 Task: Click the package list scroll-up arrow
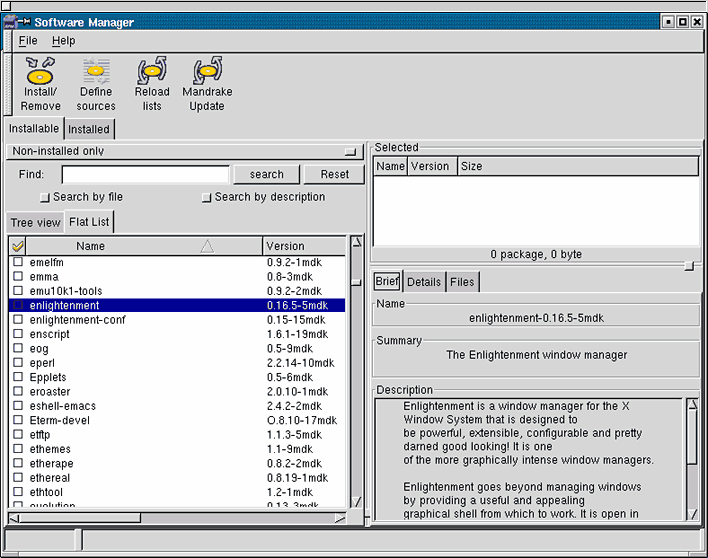tap(356, 242)
